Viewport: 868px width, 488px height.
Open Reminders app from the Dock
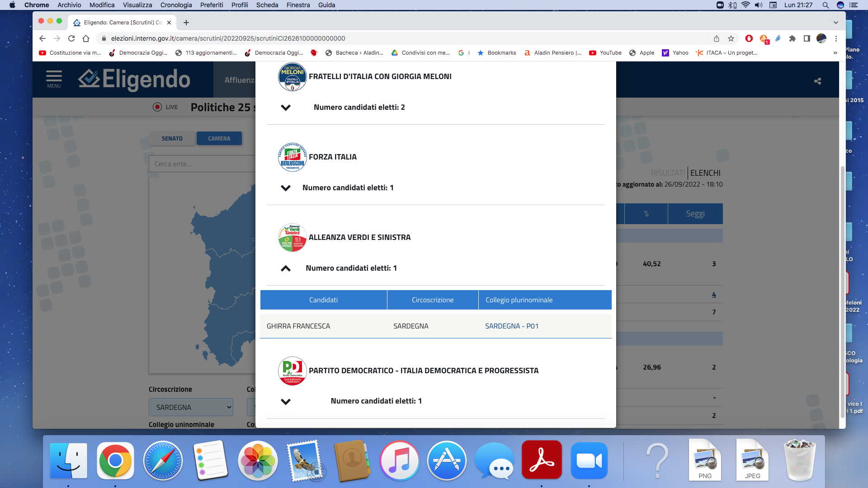click(x=210, y=460)
